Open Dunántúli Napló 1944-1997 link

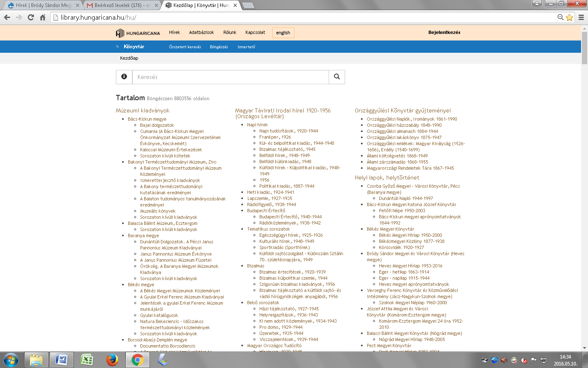point(406,198)
